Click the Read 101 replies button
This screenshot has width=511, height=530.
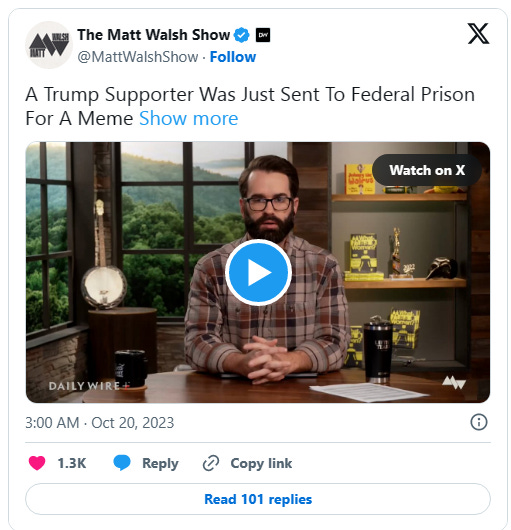pos(258,499)
